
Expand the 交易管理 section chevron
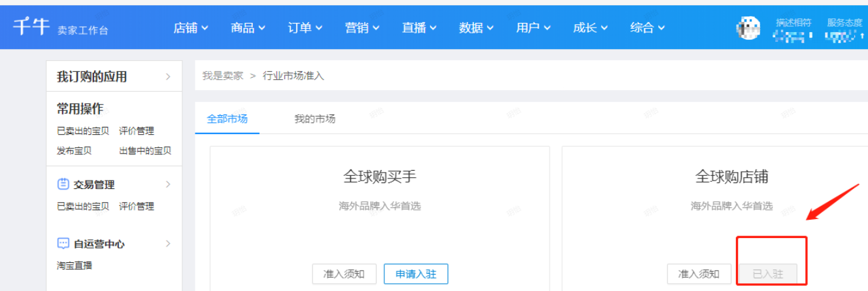(168, 184)
